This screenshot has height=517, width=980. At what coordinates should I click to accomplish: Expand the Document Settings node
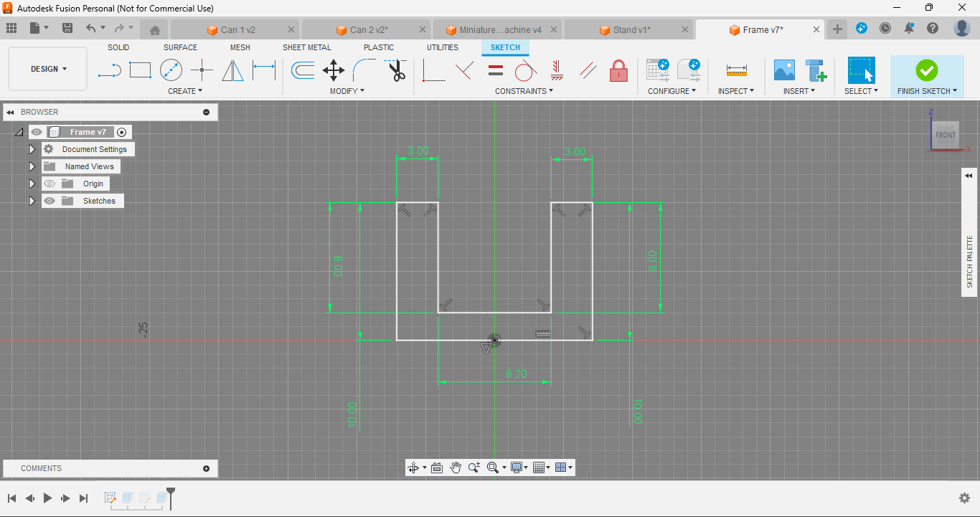coord(32,149)
